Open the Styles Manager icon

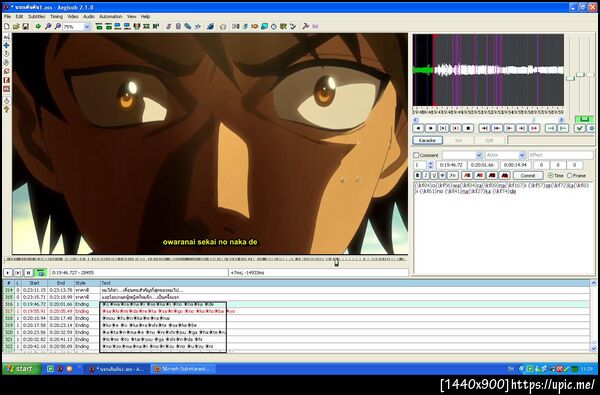click(x=168, y=26)
